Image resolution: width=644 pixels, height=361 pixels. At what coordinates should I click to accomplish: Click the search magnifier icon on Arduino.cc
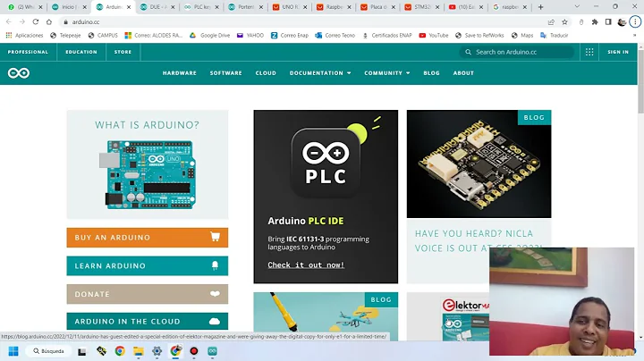[x=468, y=52]
